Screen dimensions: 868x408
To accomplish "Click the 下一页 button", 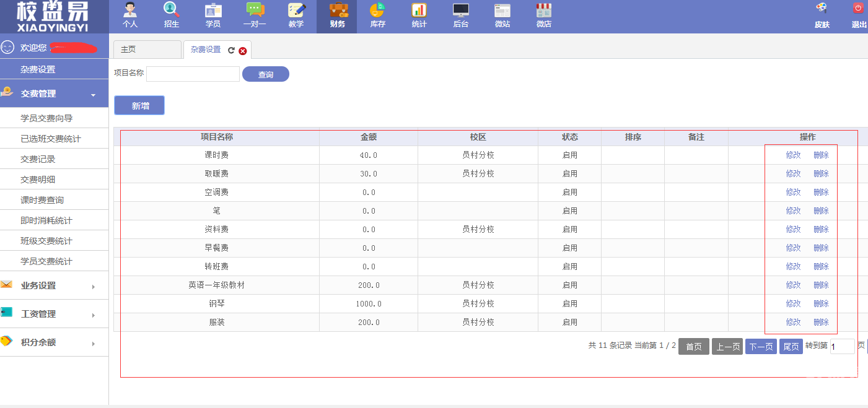I will pos(761,347).
